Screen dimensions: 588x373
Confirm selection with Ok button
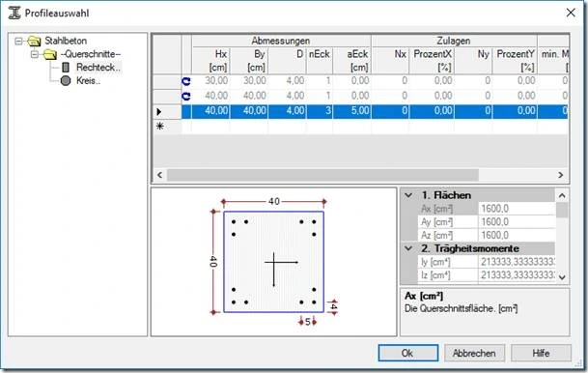tap(408, 353)
